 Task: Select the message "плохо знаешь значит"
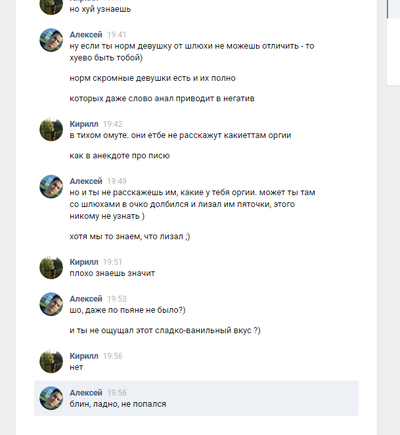[x=112, y=273]
